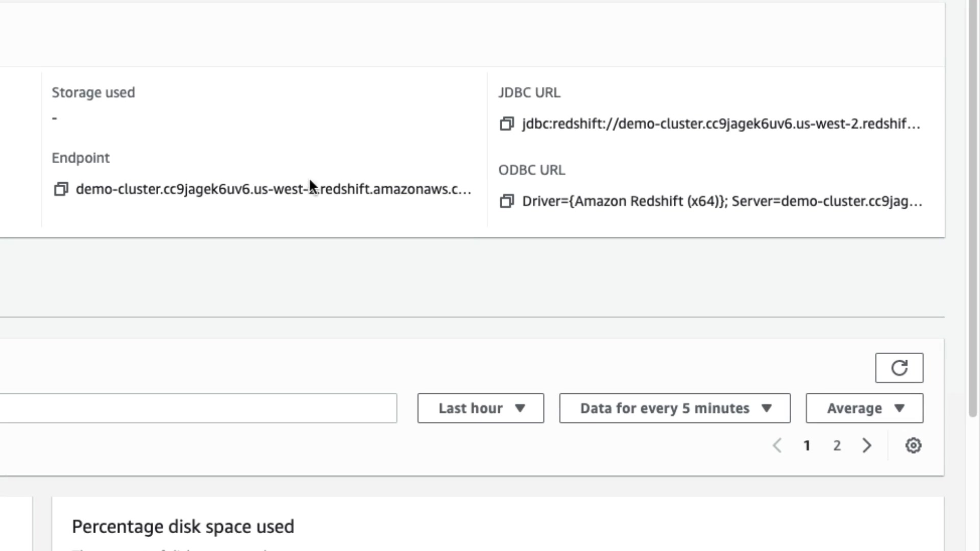Go to next metrics page arrow

point(867,445)
